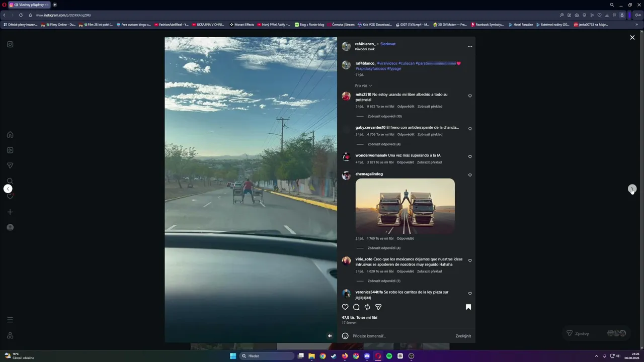Open Direct messages in the Instagram sidebar
Screen dimensions: 644x362
click(10, 165)
